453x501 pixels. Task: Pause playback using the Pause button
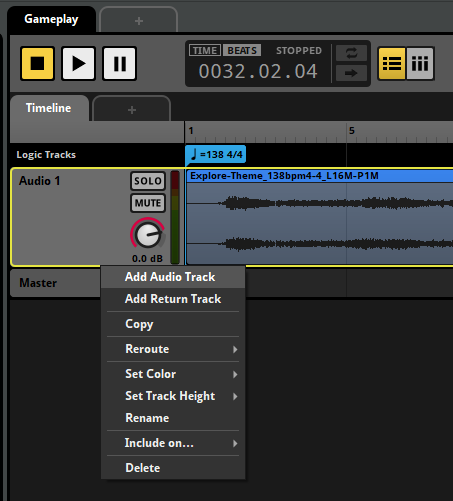tap(120, 63)
